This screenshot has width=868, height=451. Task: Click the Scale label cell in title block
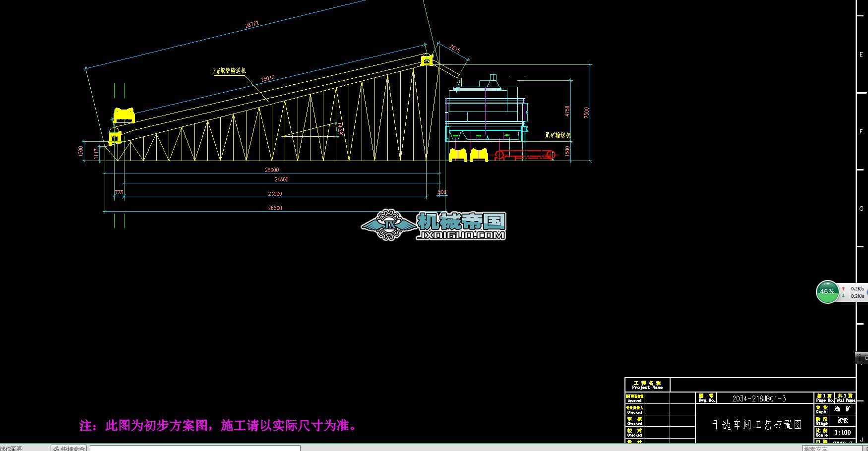(x=821, y=432)
